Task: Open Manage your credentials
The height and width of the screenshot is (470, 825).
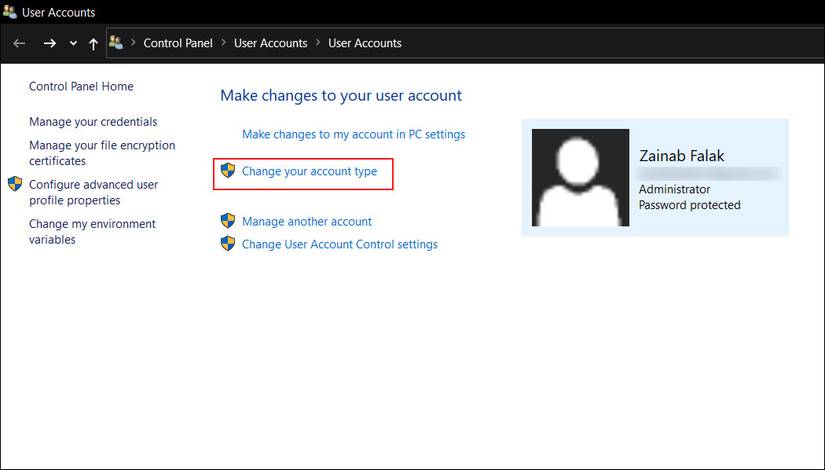Action: pyautogui.click(x=93, y=122)
